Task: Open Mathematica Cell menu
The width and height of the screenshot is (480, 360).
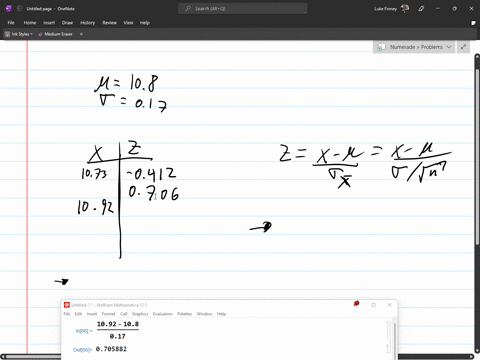Action: click(x=124, y=314)
